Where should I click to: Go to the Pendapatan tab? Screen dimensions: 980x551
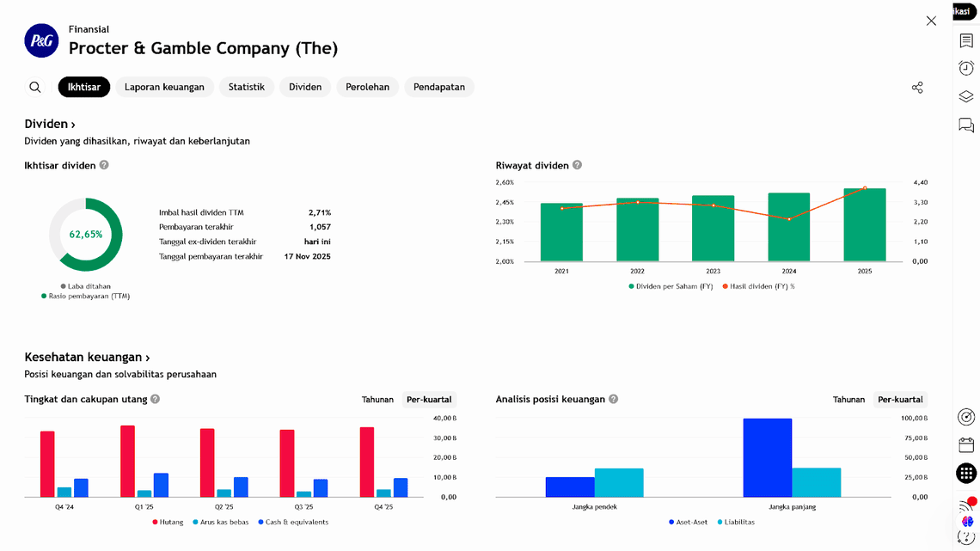click(x=438, y=87)
